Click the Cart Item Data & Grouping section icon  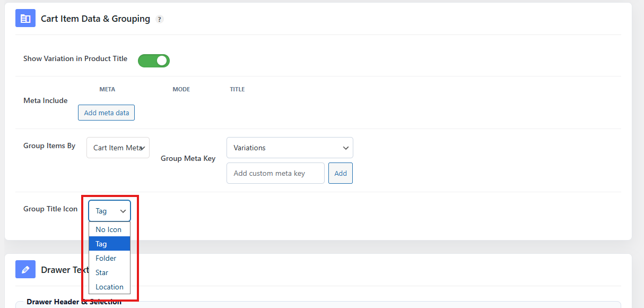pyautogui.click(x=25, y=19)
